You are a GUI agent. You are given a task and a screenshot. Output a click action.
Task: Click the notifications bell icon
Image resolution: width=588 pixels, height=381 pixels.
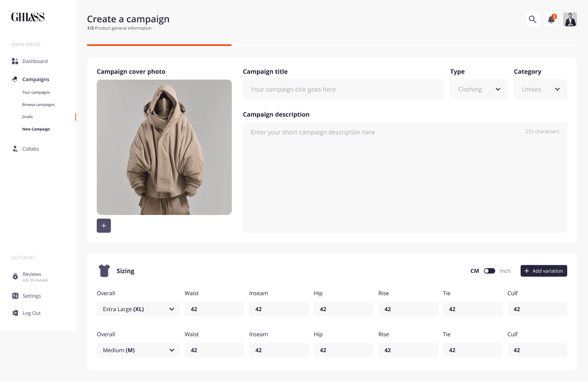pos(551,19)
